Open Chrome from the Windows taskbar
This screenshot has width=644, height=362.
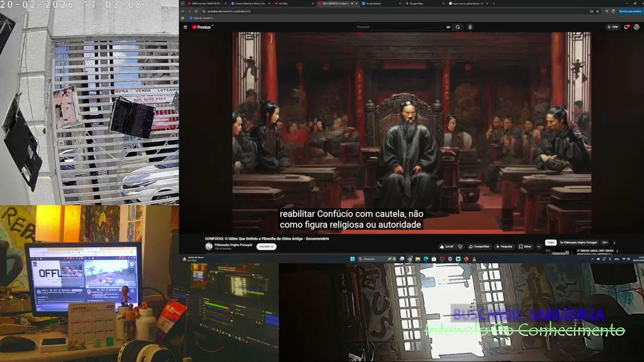click(410, 259)
